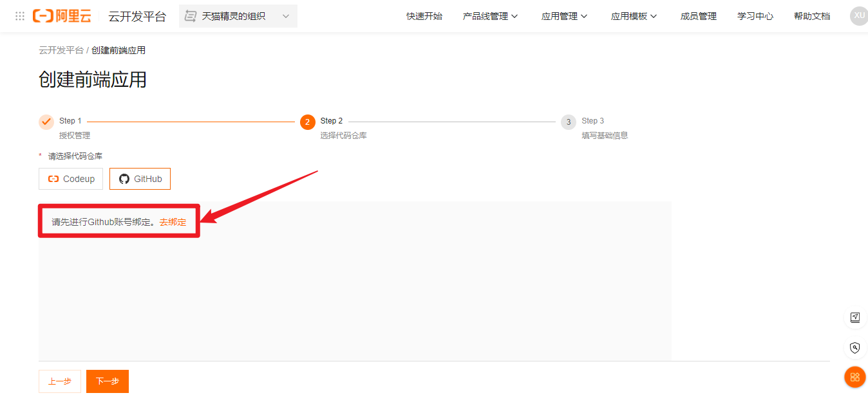Open the 天猫精灵的组织 organization dropdown
This screenshot has height=402, width=868.
pos(238,16)
